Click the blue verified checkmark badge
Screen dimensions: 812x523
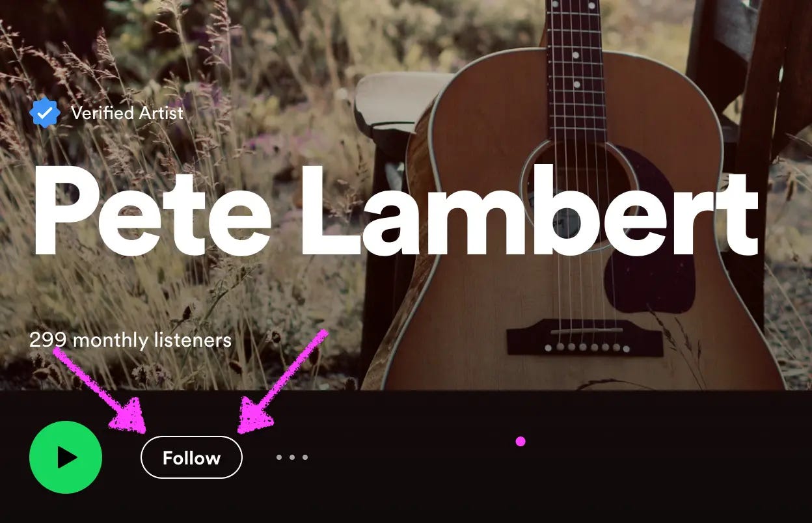coord(45,113)
